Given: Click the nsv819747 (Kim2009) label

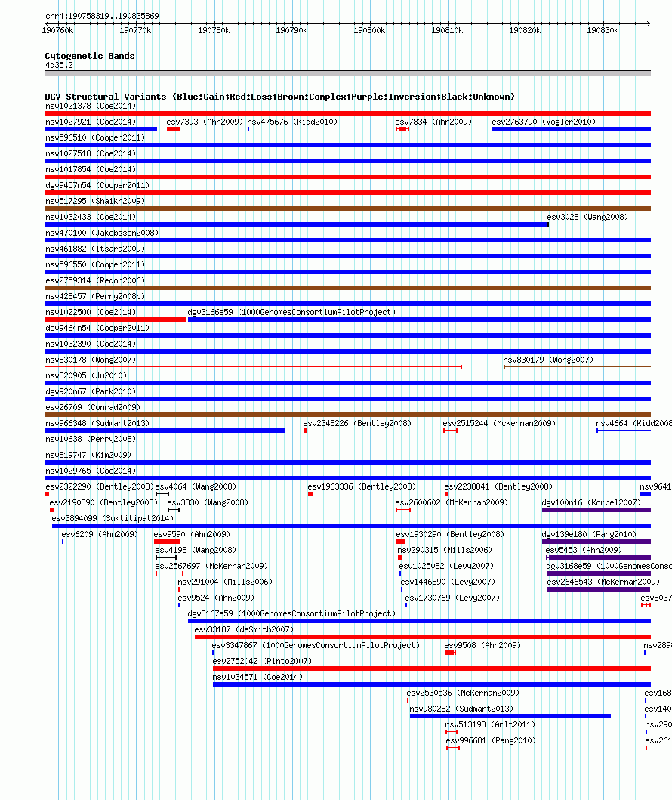Looking at the screenshot, I should click(88, 455).
